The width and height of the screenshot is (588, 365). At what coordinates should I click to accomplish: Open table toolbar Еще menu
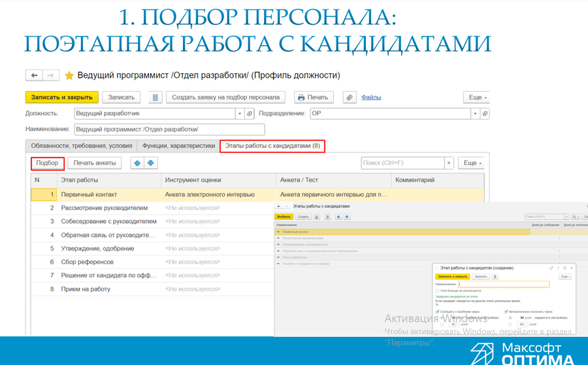point(471,163)
